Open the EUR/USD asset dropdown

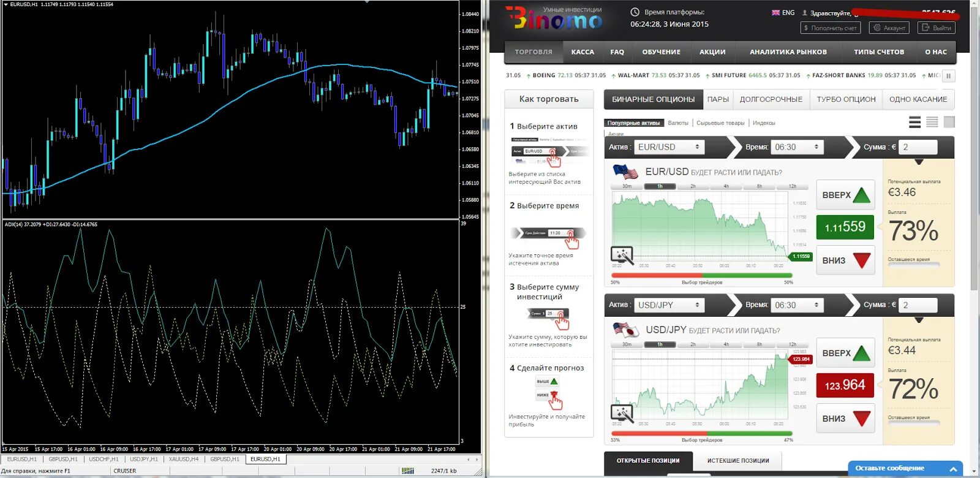tap(669, 147)
